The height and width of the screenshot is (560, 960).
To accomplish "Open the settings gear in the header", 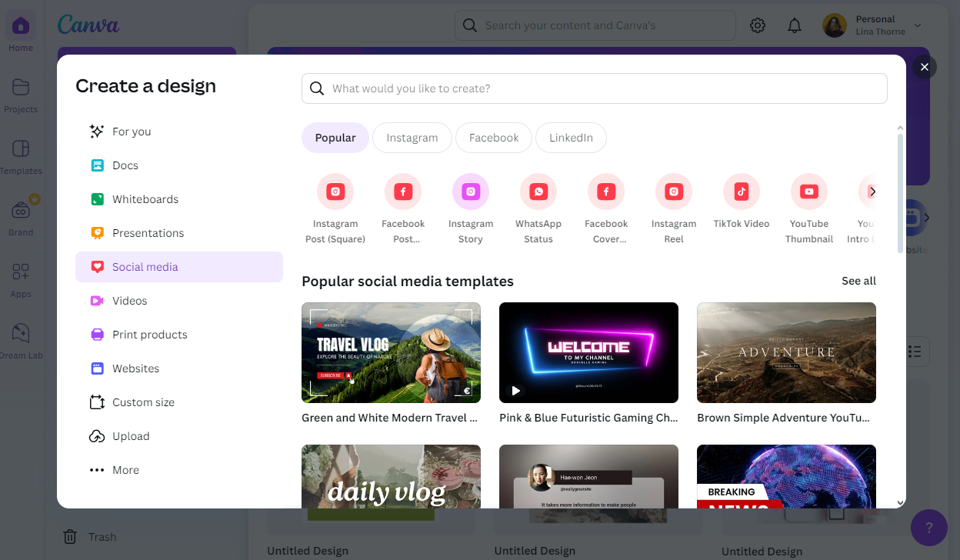I will tap(758, 25).
